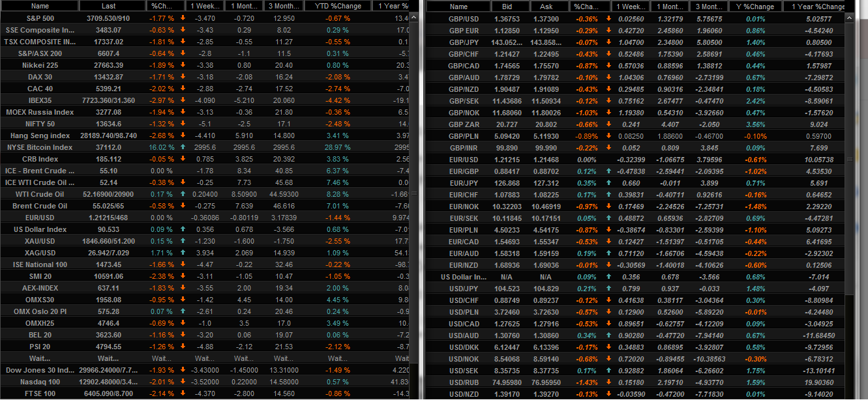Click the Ask column header
Viewport: 868px width, 400px height.
point(546,7)
